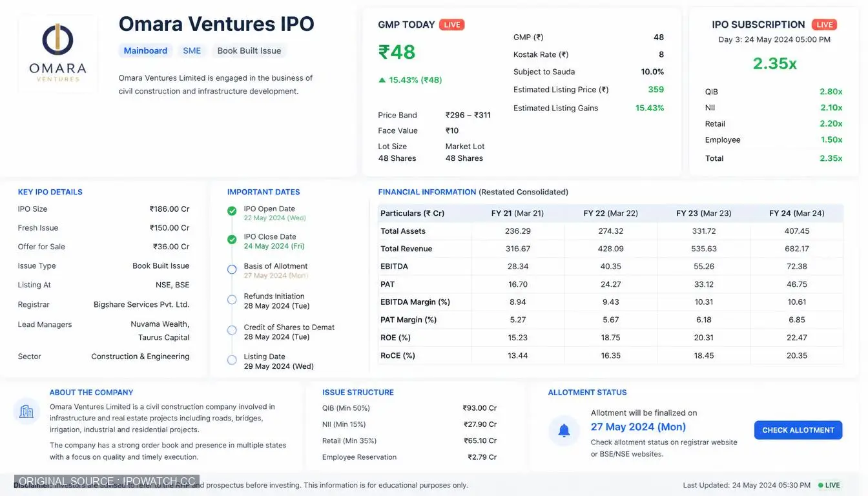Click the 27 May 2024 (Mon) allotment date
Viewport: 868px width, 496px height.
pos(638,427)
